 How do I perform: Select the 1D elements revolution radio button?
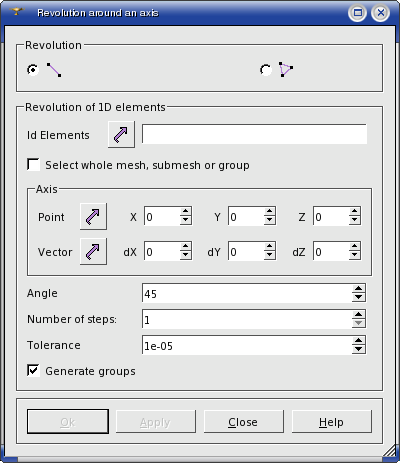[33, 70]
